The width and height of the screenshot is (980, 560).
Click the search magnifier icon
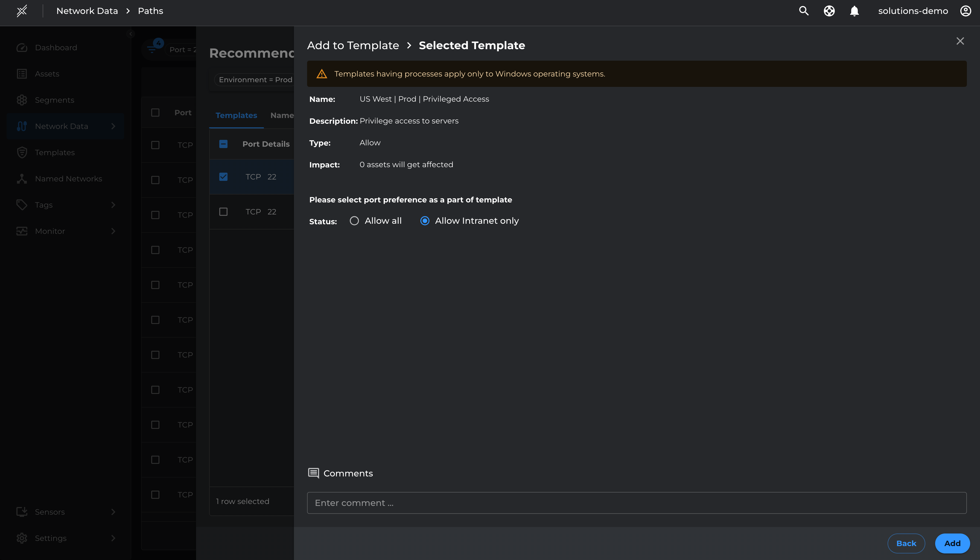pos(804,11)
